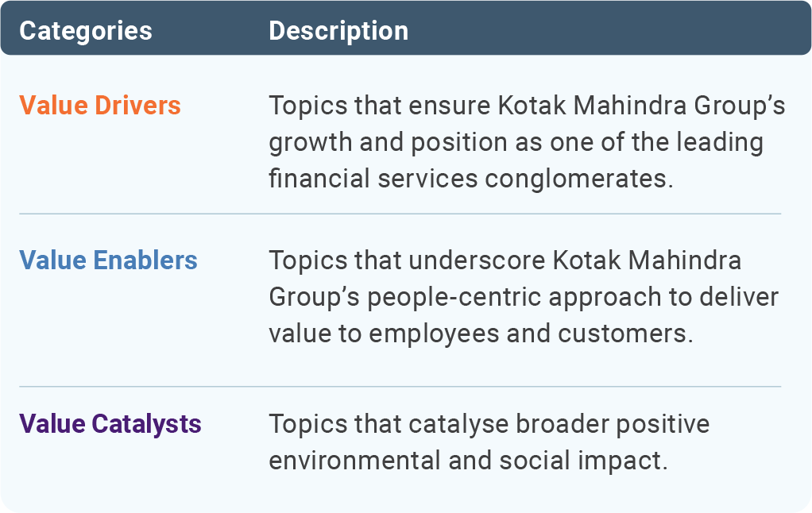
Task: Click the Value Drivers description text
Action: tap(528, 142)
